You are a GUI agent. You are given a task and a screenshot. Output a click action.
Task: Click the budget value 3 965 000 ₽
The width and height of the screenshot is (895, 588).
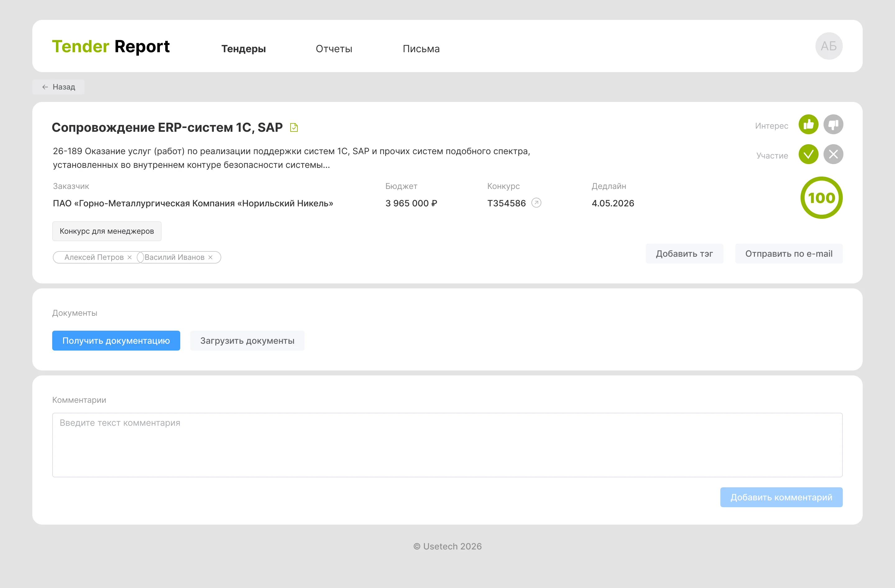click(411, 203)
